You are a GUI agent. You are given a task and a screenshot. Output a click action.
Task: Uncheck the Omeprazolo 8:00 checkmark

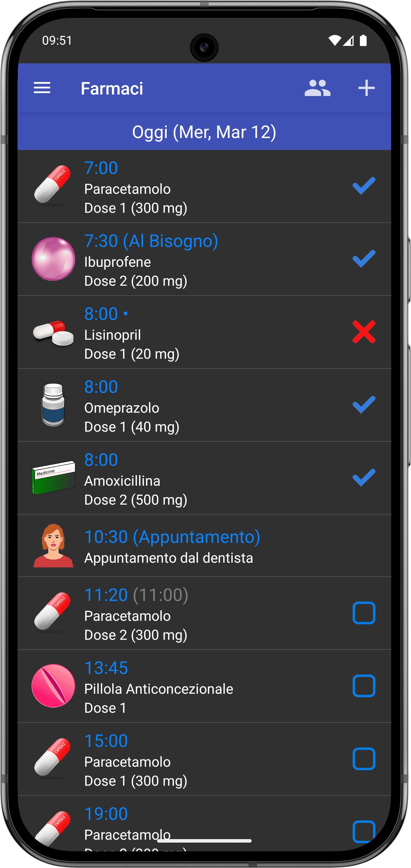pos(364,405)
